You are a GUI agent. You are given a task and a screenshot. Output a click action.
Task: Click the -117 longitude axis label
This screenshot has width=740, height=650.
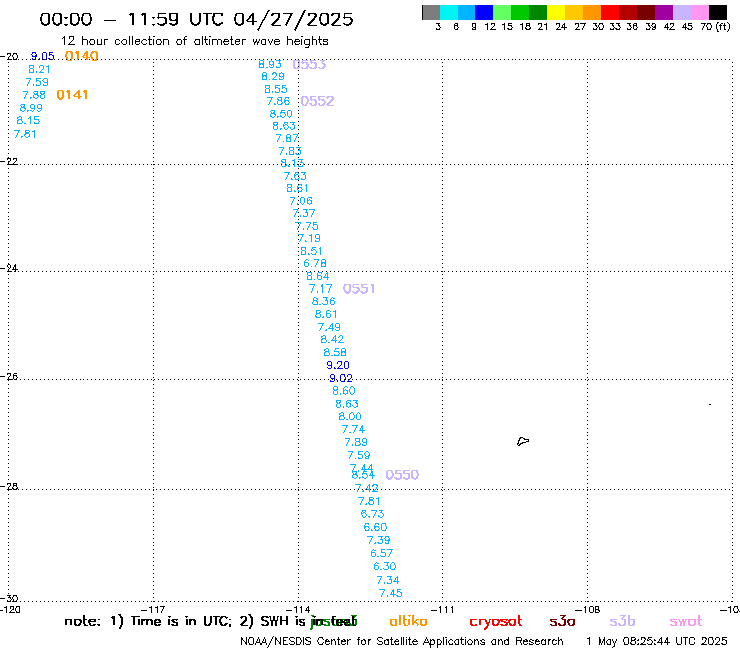(153, 609)
